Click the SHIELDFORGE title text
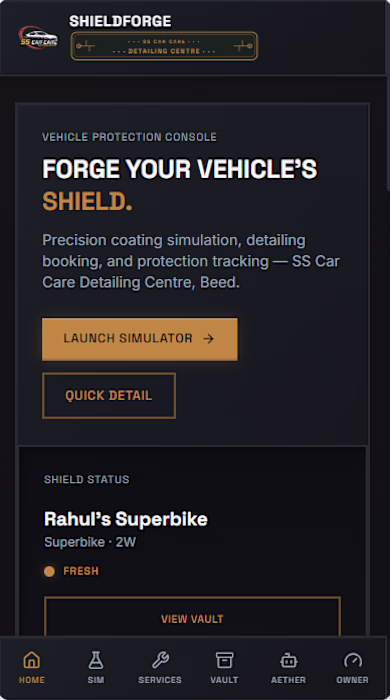Viewport: 390px width, 700px height. 120,21
